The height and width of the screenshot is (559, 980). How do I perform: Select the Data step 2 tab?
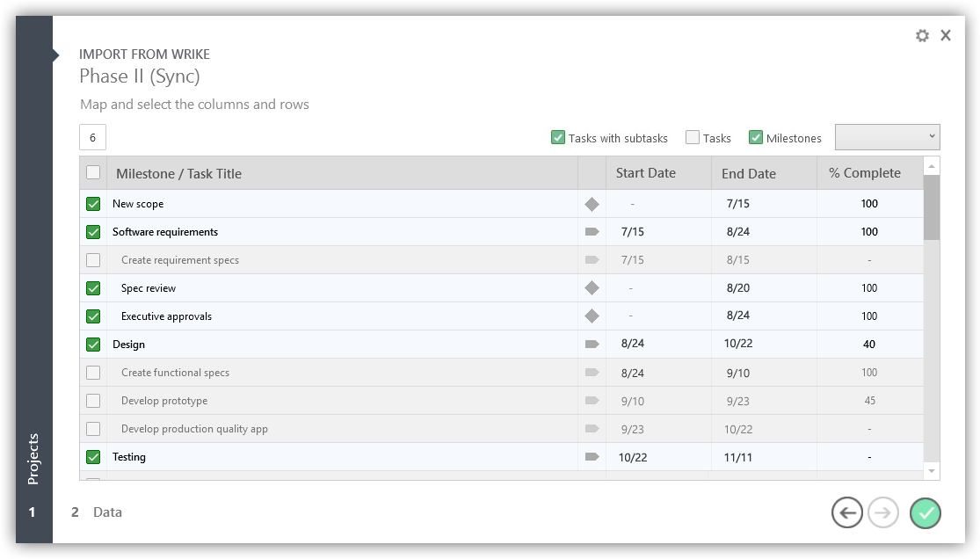click(x=97, y=512)
